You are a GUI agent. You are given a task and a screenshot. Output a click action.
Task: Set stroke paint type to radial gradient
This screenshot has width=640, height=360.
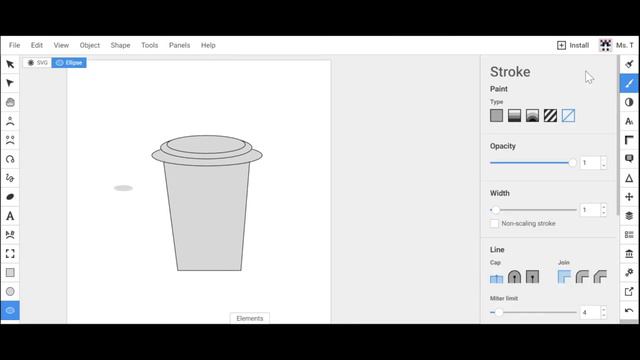click(x=532, y=116)
